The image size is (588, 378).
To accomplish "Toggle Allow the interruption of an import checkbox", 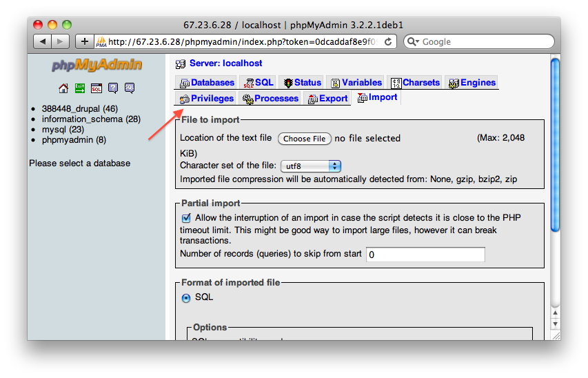I will tap(186, 218).
